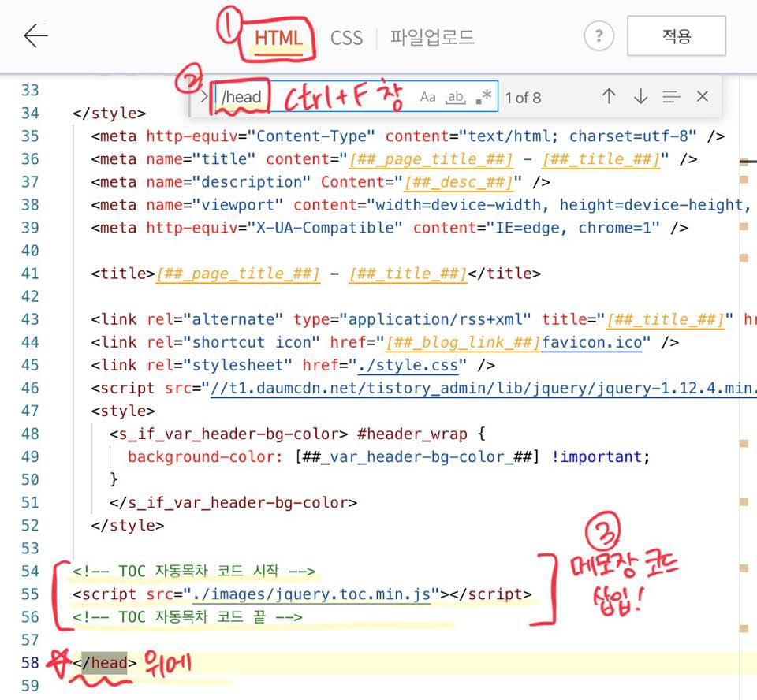Click the 'TOC 자동목차 코드 시작' comment line
The width and height of the screenshot is (757, 700).
pos(194,571)
